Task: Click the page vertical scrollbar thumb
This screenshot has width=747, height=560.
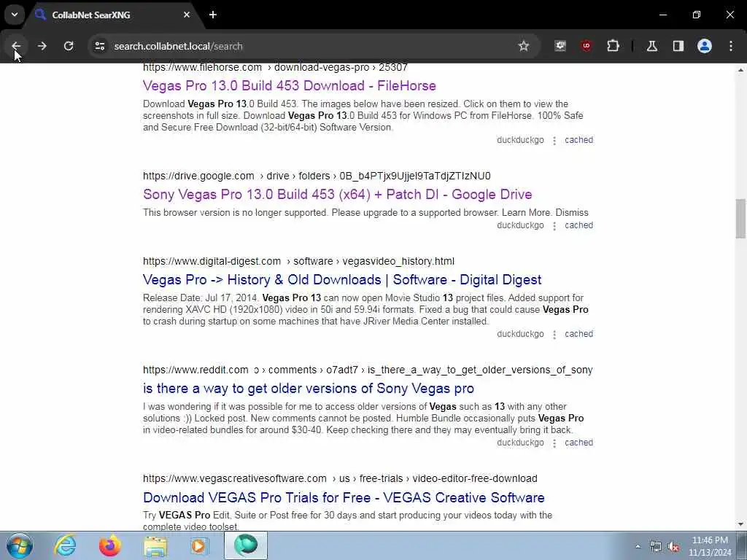Action: [x=740, y=219]
